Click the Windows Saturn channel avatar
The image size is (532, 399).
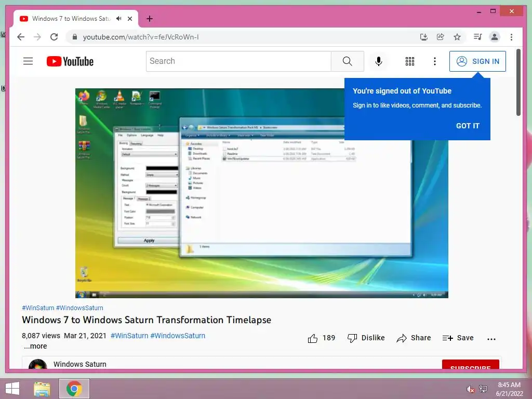pyautogui.click(x=37, y=365)
